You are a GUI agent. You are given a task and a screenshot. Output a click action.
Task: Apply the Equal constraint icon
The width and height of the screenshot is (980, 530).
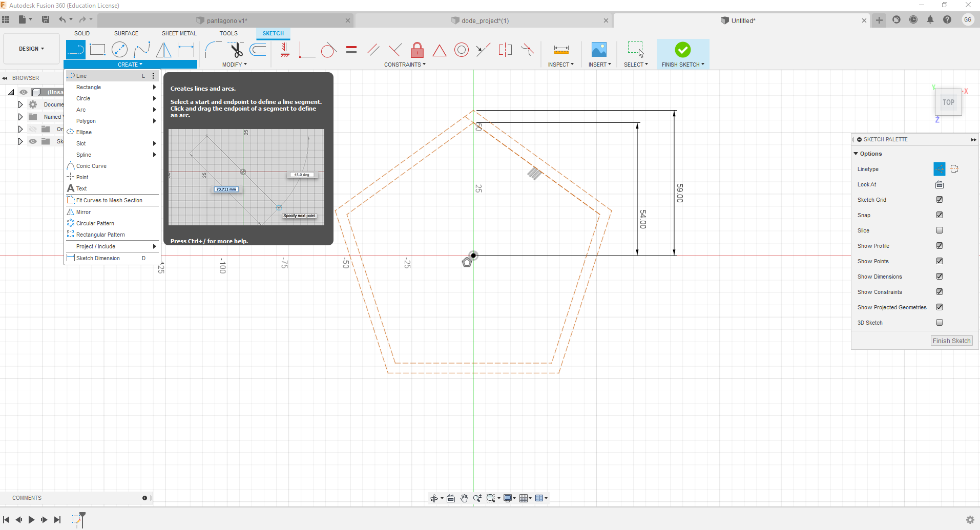351,50
